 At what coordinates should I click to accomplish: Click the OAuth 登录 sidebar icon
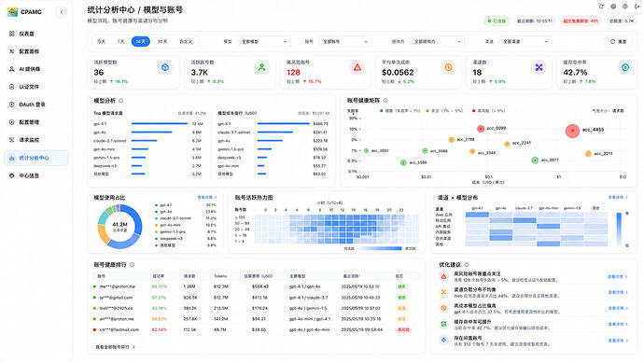point(11,104)
